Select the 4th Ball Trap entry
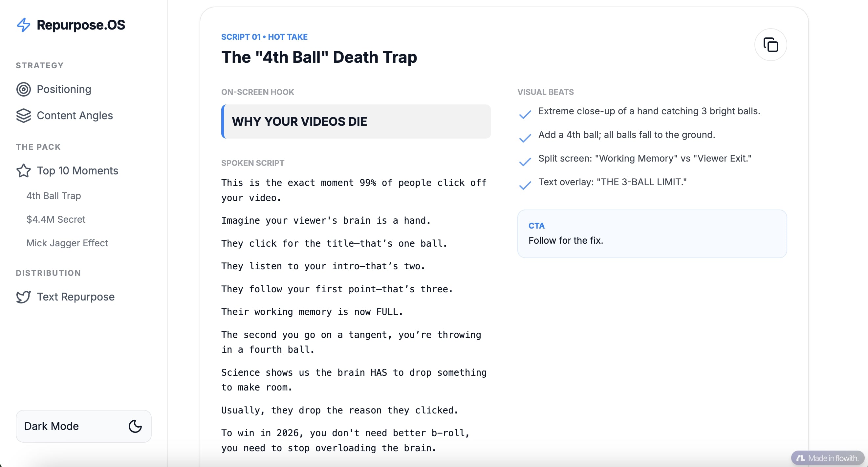The height and width of the screenshot is (467, 868). pos(54,195)
